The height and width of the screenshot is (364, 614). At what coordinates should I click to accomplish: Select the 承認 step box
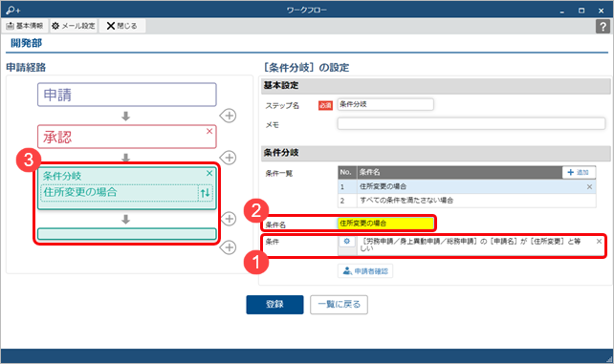click(x=127, y=137)
